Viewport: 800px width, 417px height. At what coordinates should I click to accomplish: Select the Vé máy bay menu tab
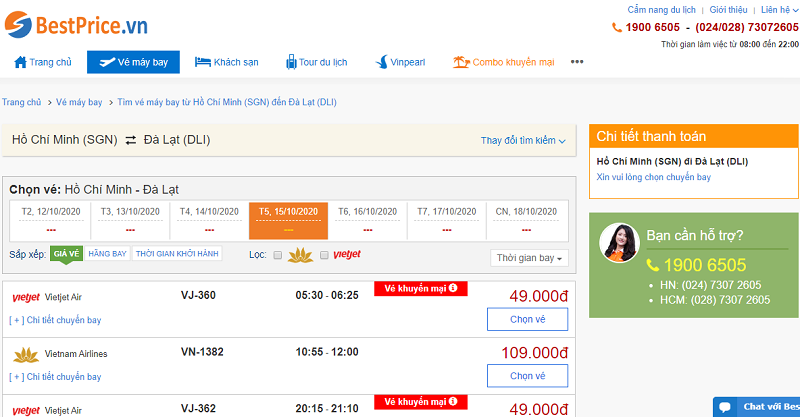(x=133, y=62)
